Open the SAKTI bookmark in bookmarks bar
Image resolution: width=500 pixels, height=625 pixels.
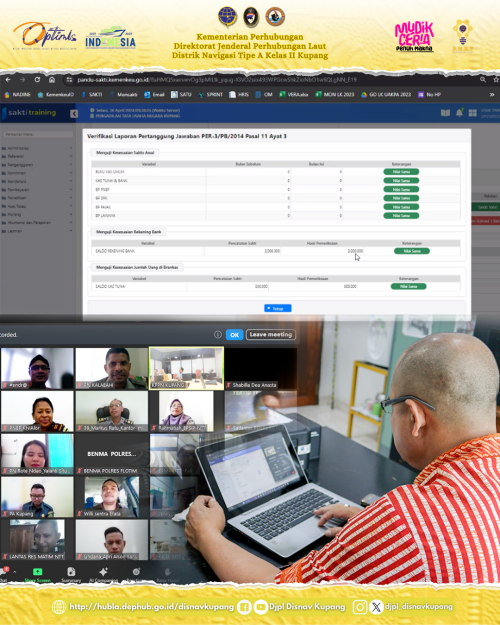point(92,94)
